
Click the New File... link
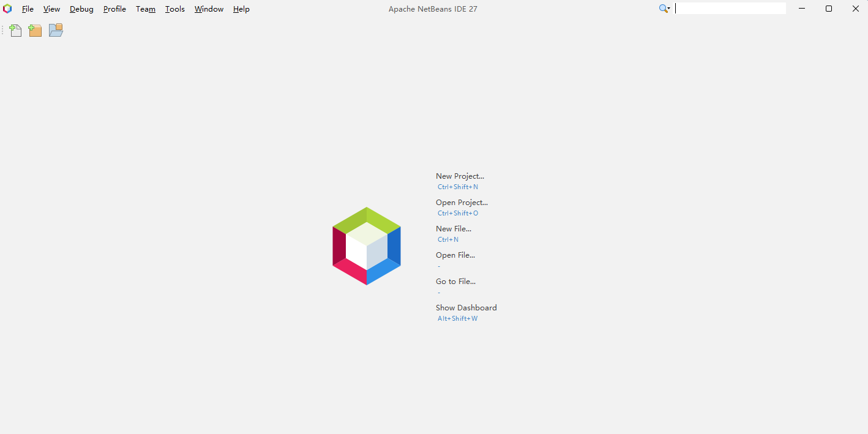[454, 228]
